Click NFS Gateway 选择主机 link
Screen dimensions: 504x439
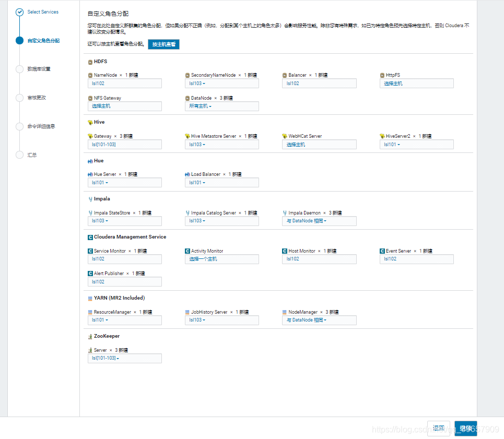pyautogui.click(x=101, y=106)
